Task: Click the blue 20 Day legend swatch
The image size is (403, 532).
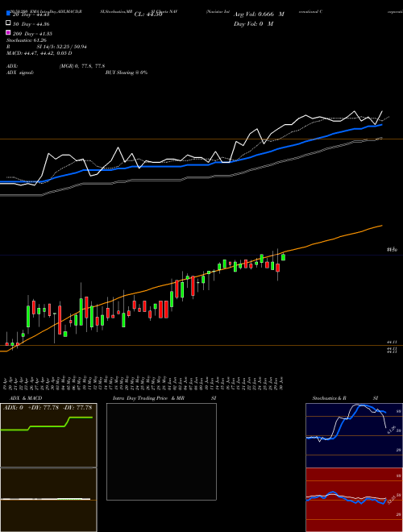Action: point(8,14)
